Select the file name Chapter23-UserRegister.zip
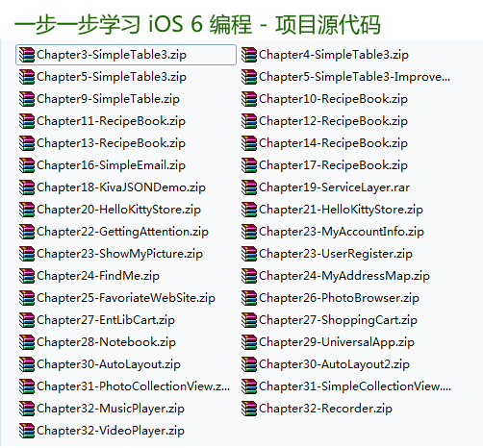This screenshot has width=483, height=448. 336,254
